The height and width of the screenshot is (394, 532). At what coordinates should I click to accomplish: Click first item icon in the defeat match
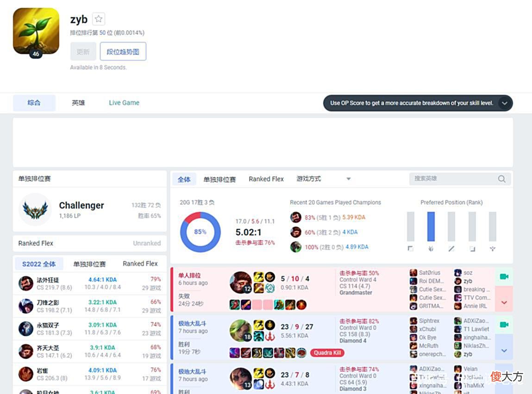tap(235, 305)
